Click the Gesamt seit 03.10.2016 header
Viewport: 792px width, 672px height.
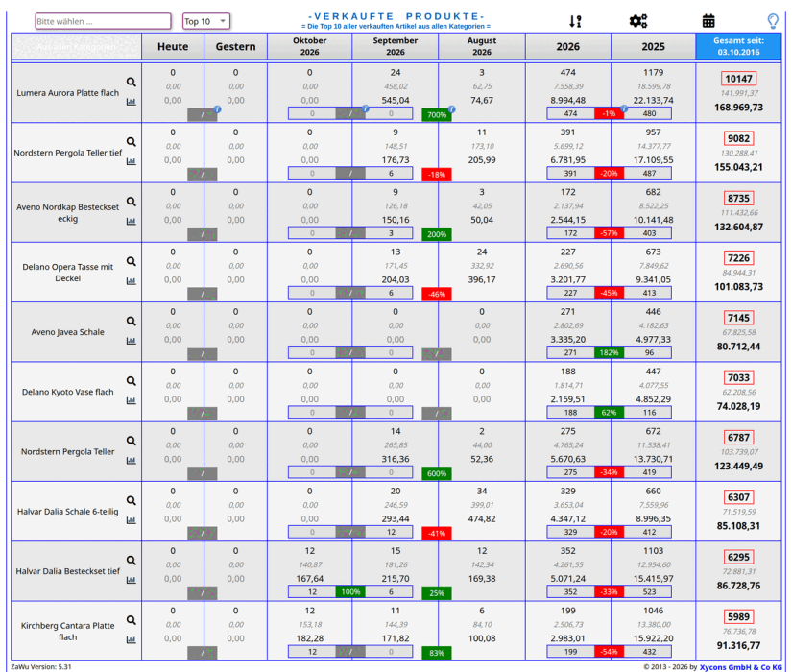pyautogui.click(x=738, y=46)
